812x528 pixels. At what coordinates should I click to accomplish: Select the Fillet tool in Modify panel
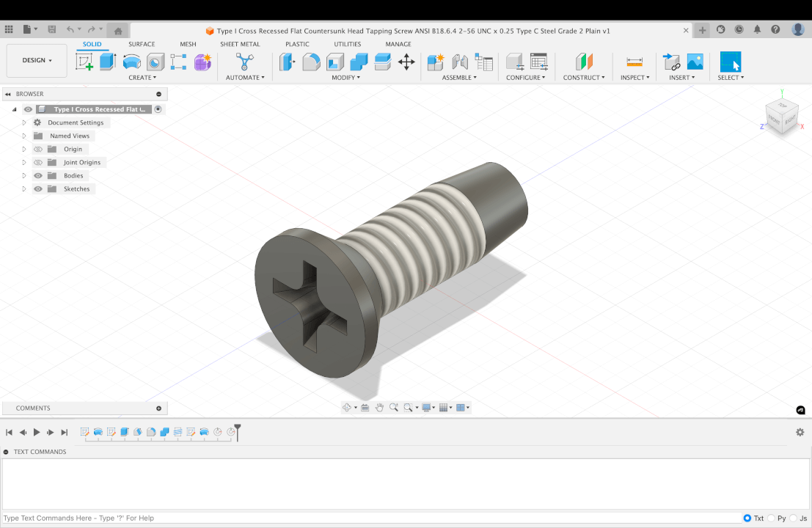pyautogui.click(x=311, y=62)
